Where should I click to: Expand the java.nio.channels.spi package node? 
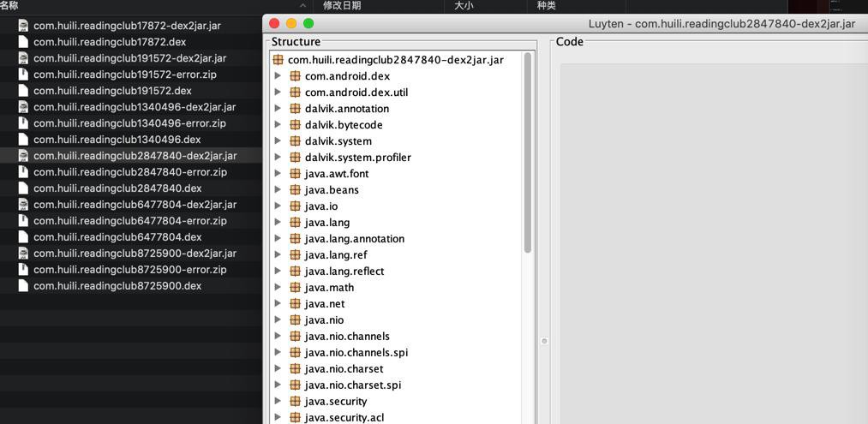pyautogui.click(x=278, y=353)
